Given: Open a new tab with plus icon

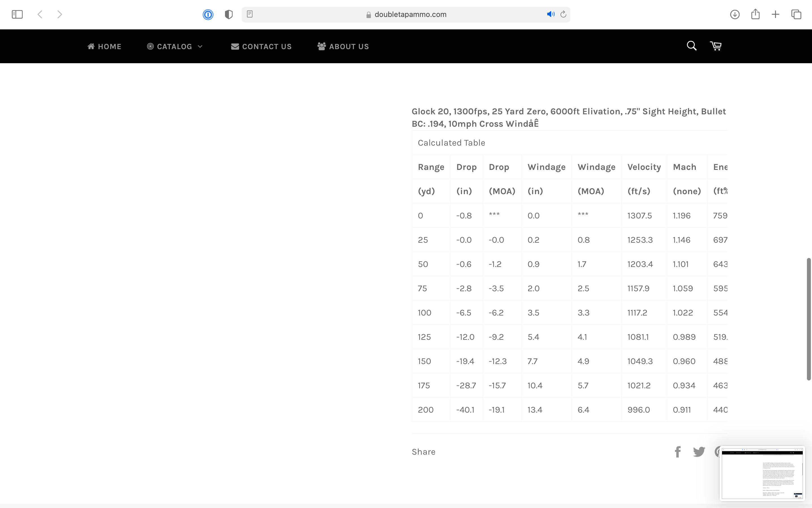Looking at the screenshot, I should (775, 14).
